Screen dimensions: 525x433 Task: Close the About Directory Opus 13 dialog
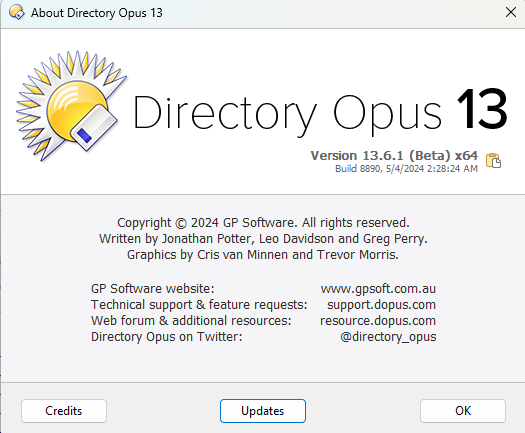tap(511, 12)
